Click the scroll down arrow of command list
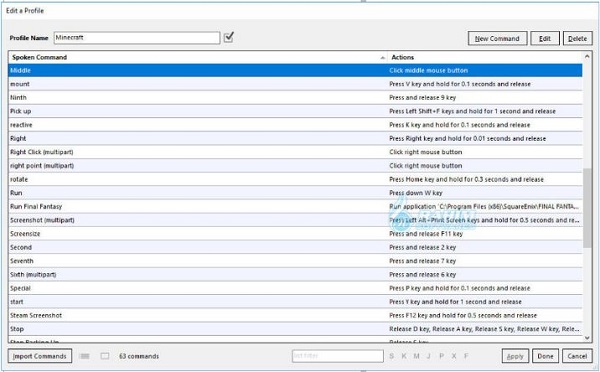Screen dimensions: 600x372 [x=587, y=338]
